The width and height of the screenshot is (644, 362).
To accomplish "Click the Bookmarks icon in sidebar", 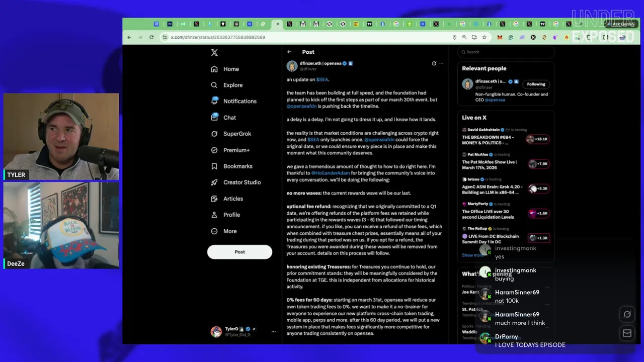I will [x=214, y=166].
